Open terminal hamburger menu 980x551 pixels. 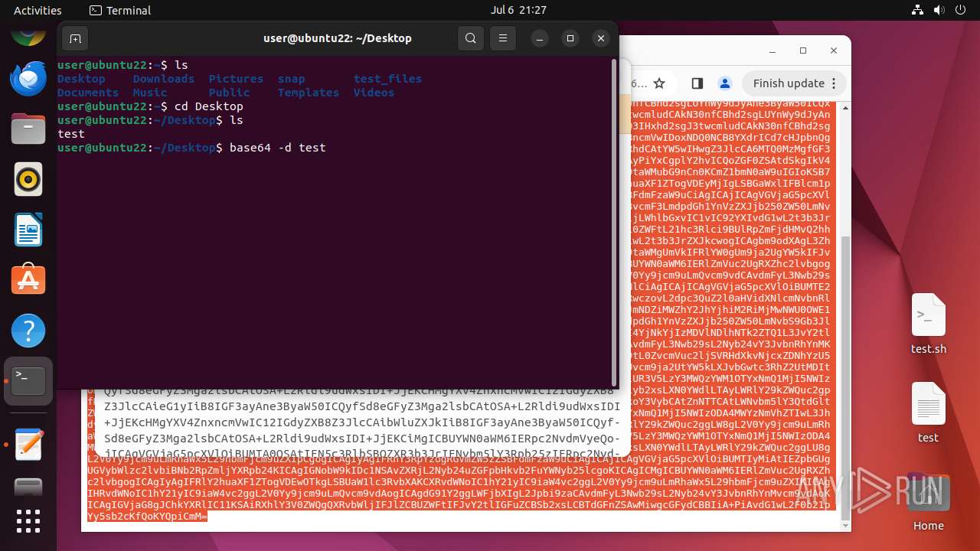coord(502,38)
